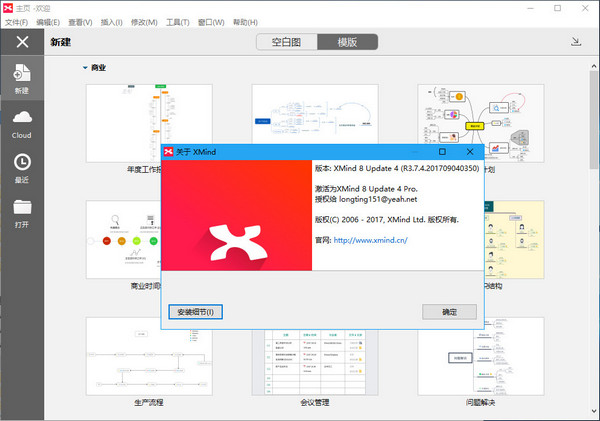Open the 文件(F) menu
This screenshot has width=600, height=421.
point(16,22)
